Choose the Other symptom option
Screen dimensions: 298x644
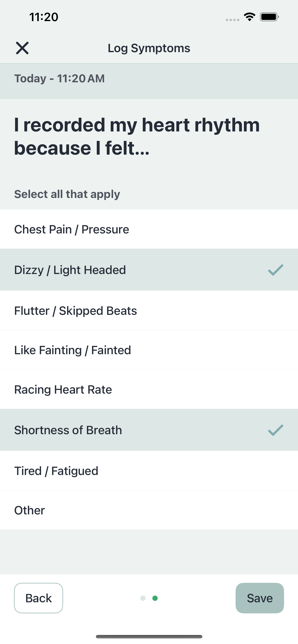[149, 510]
